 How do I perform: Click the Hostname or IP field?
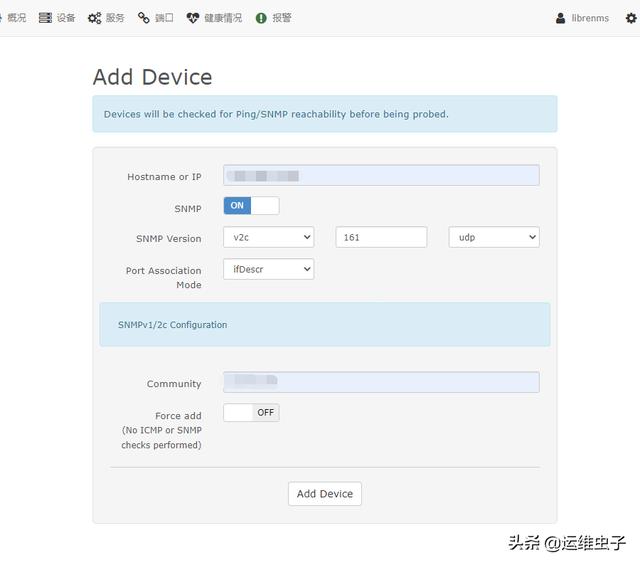[381, 176]
